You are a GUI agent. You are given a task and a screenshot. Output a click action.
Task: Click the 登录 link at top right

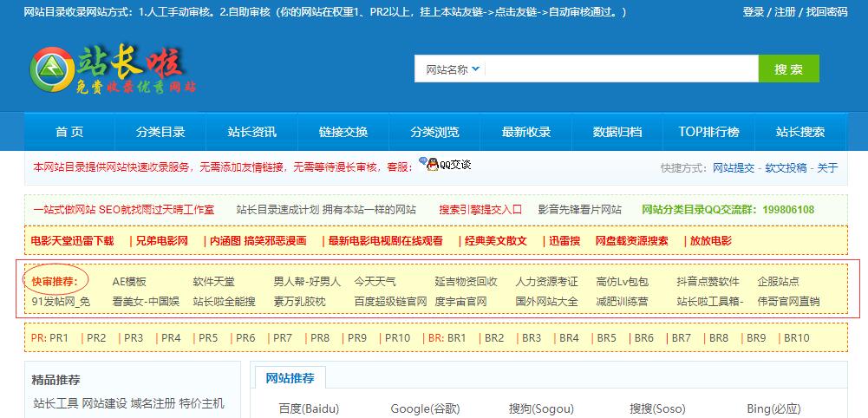coord(754,12)
